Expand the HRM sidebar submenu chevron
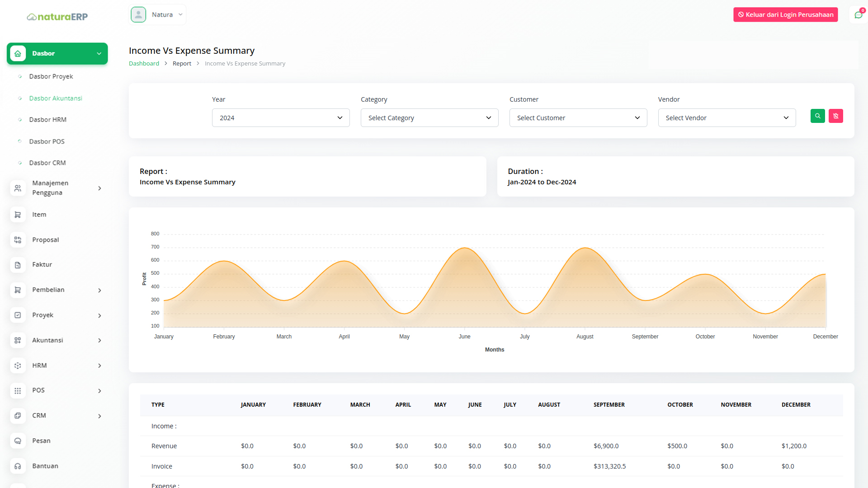Screen dimensions: 868x488 (x=99, y=366)
